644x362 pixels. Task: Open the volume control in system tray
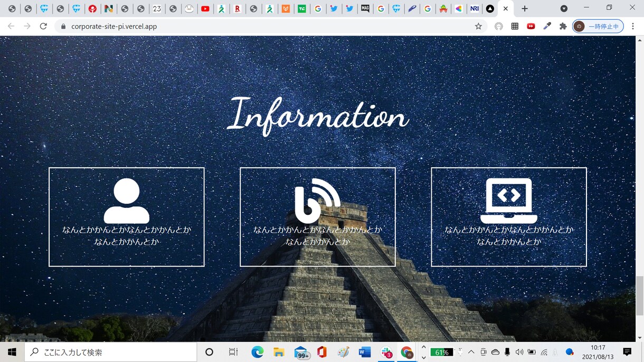(x=519, y=352)
